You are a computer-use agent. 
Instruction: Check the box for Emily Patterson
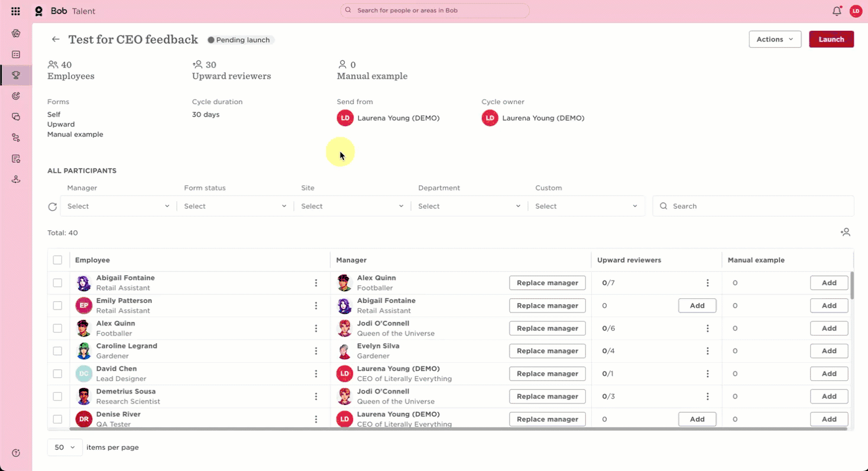click(57, 305)
